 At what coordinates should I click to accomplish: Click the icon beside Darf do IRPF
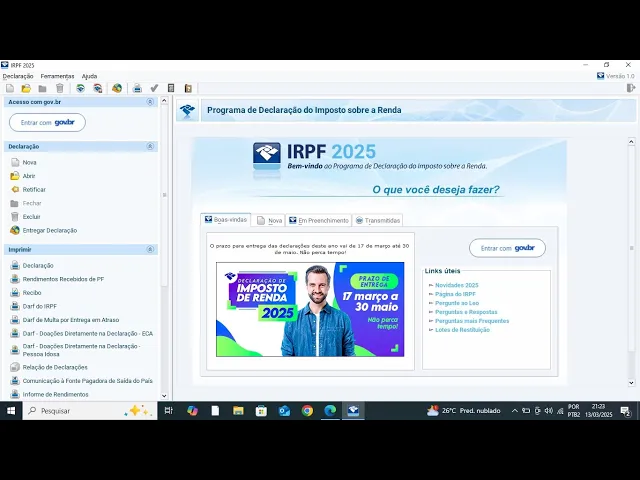(x=15, y=306)
